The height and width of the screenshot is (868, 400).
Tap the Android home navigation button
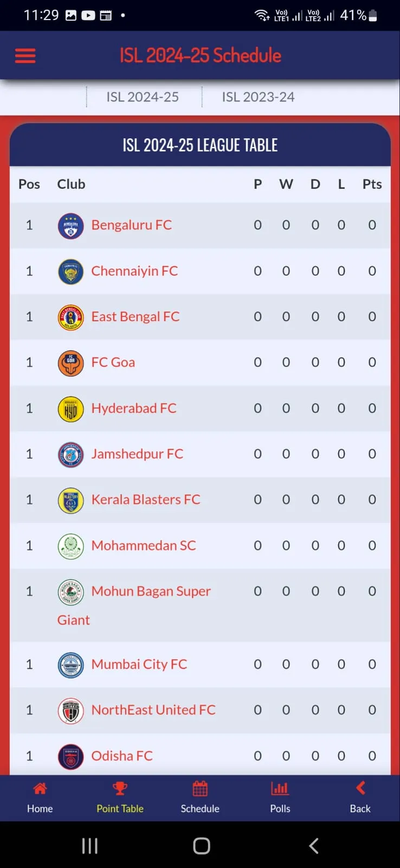coord(202,846)
